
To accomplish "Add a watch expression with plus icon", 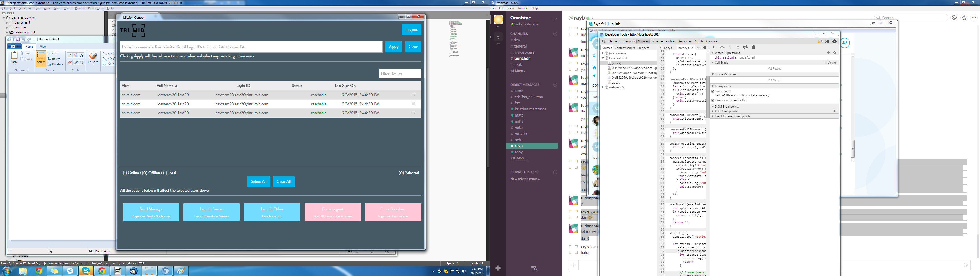I will [x=829, y=53].
